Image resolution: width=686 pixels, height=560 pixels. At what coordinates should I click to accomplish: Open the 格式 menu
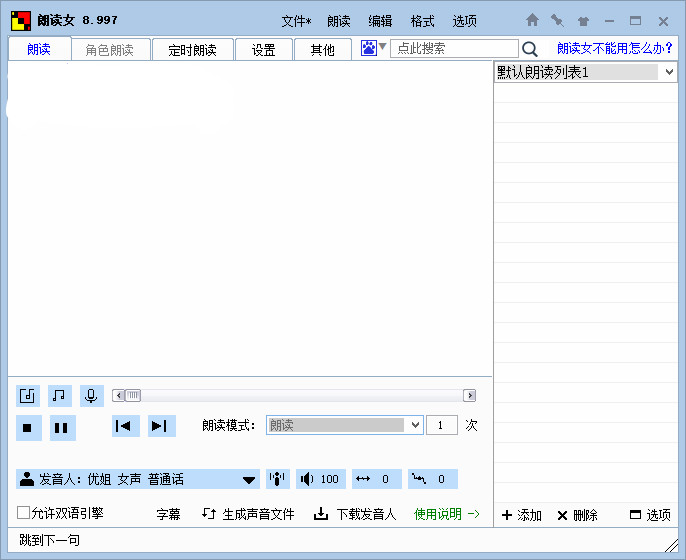(422, 21)
